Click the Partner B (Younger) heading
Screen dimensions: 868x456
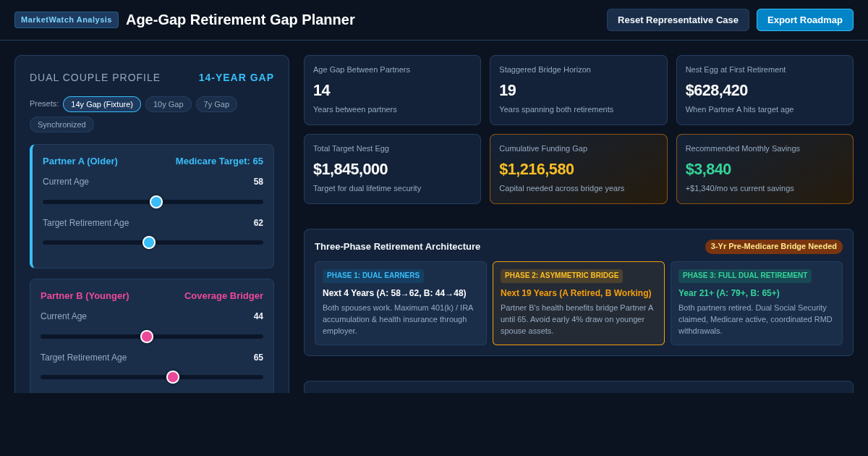pos(85,295)
